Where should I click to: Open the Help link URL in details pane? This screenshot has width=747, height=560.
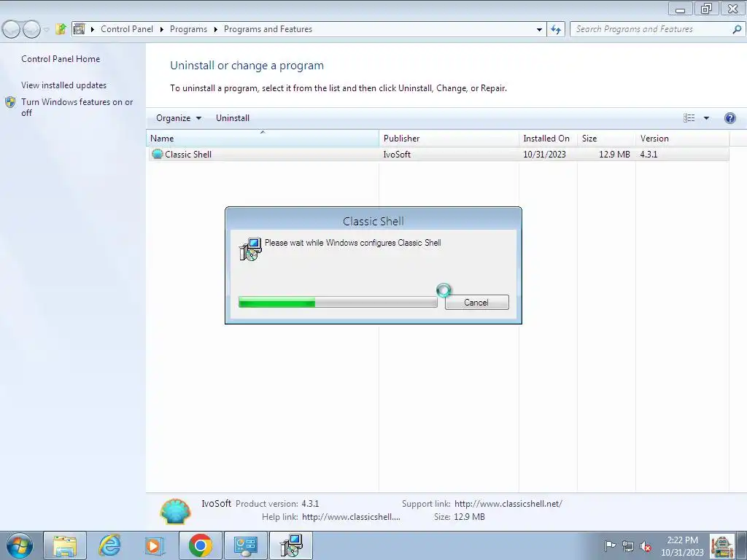coord(351,517)
